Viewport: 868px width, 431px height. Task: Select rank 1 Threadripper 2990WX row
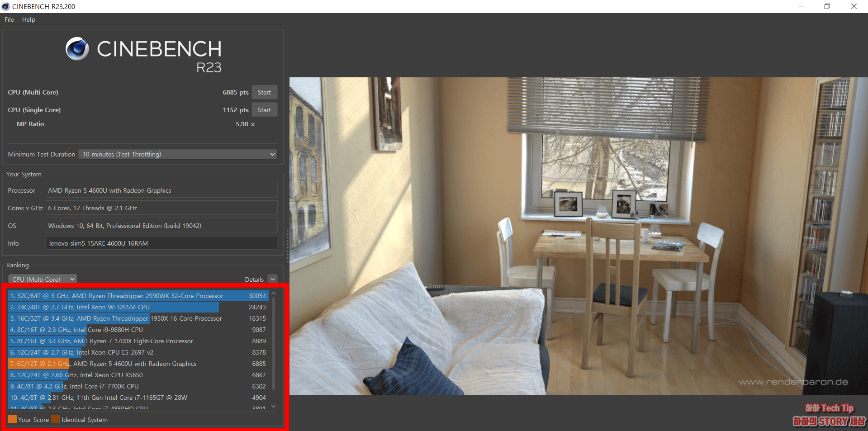pos(138,296)
